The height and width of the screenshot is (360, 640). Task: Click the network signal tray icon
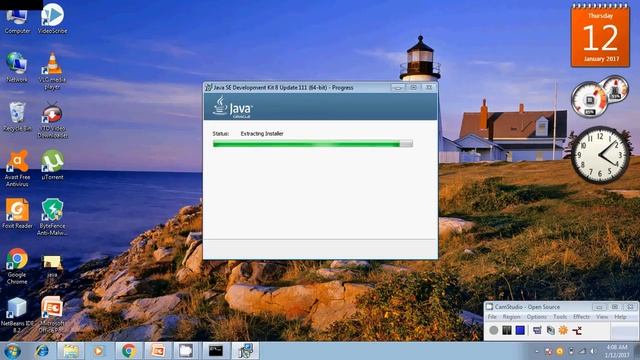point(582,351)
